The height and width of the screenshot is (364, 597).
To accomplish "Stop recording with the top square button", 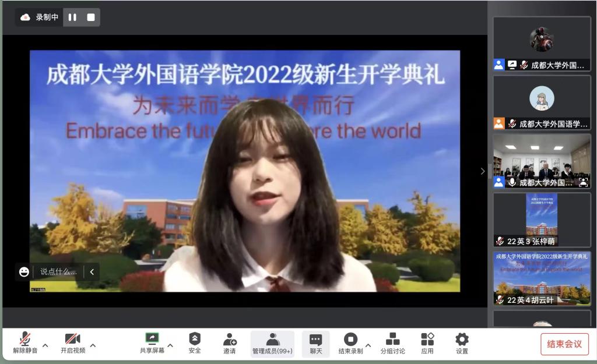I will (91, 17).
